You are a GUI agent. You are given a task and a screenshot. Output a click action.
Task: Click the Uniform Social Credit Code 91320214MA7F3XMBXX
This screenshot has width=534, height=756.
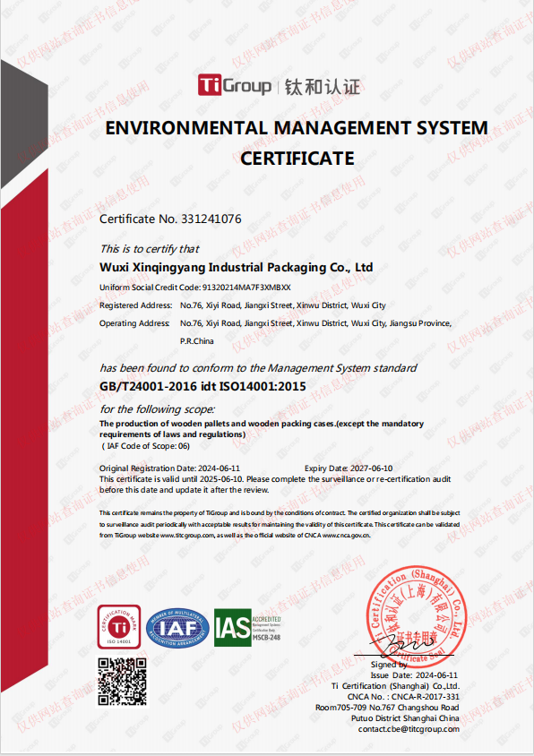pos(195,288)
